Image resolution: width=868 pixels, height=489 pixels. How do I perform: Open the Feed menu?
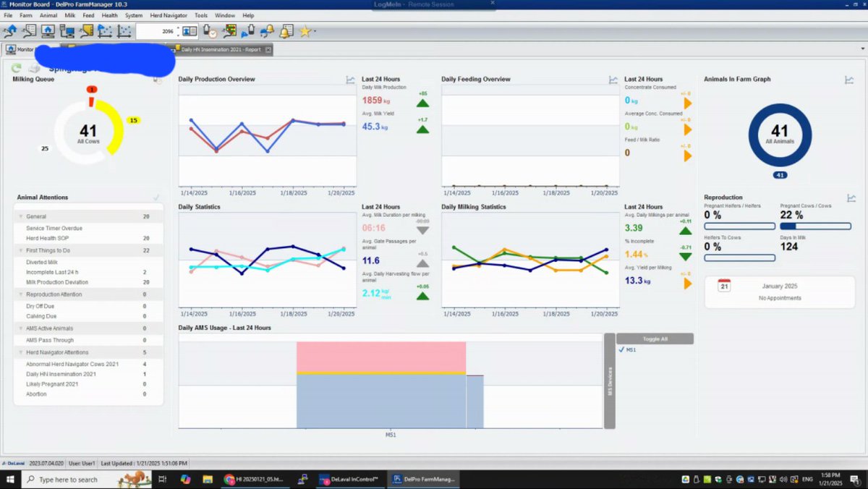pyautogui.click(x=89, y=15)
